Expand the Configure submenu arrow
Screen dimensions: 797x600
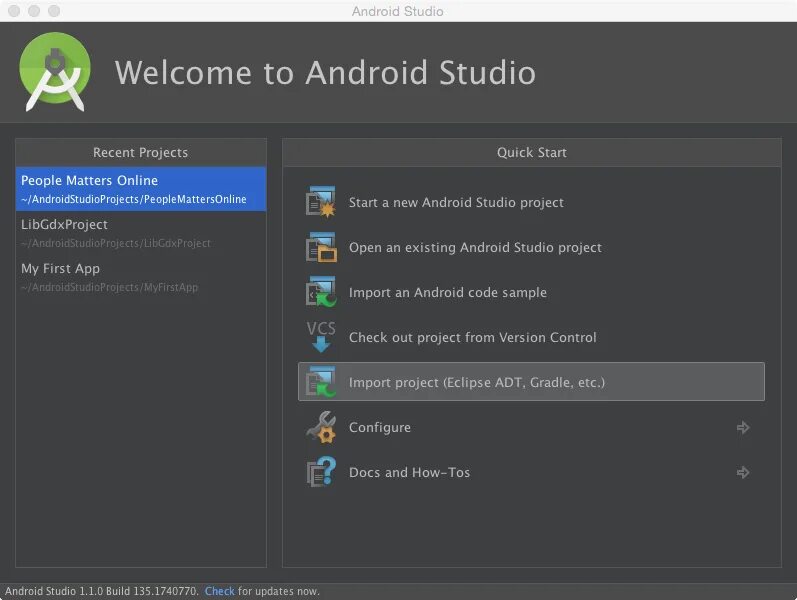pos(743,428)
